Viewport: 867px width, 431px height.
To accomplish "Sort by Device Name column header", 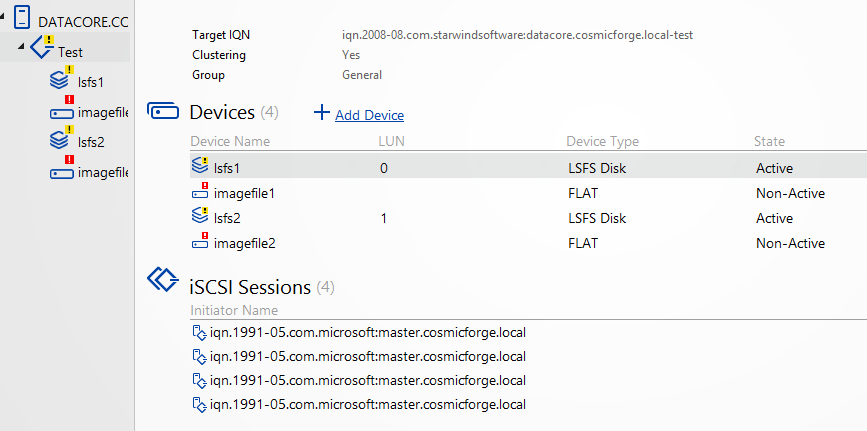I will [x=230, y=141].
